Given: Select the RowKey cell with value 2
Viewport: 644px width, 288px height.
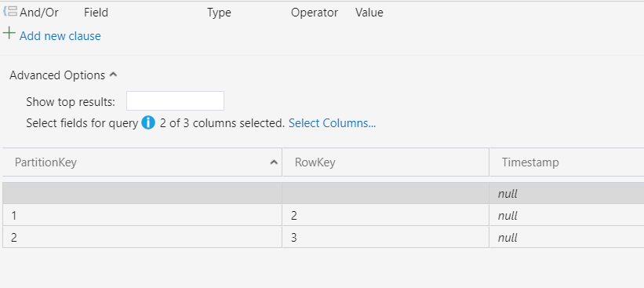Looking at the screenshot, I should coord(386,215).
